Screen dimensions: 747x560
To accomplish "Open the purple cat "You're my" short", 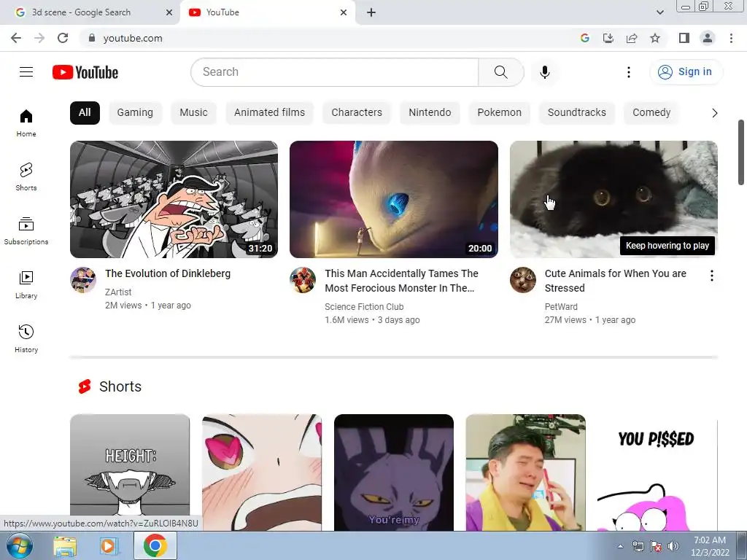I will [393, 472].
